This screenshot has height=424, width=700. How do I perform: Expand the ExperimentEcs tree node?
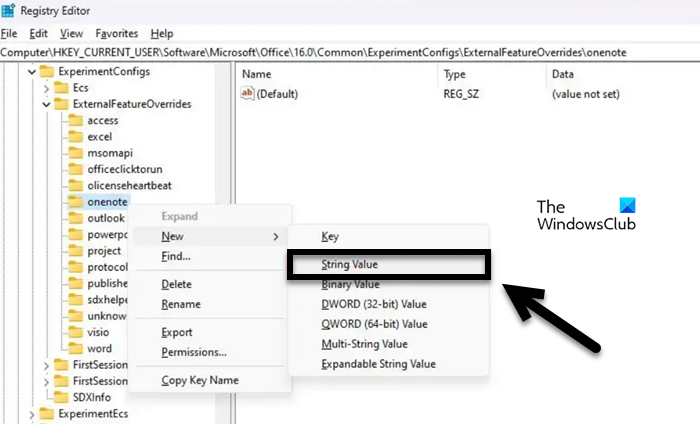tap(31, 414)
